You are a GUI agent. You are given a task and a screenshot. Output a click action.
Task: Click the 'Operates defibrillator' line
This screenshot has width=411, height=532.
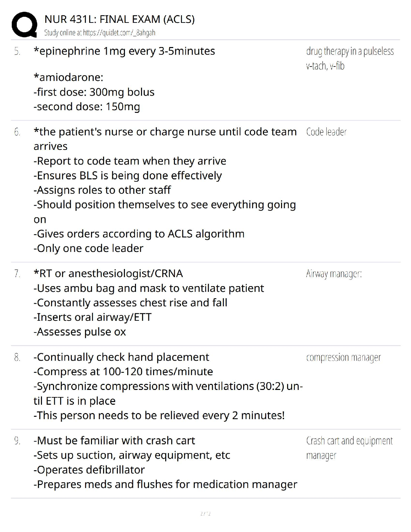click(x=89, y=470)
